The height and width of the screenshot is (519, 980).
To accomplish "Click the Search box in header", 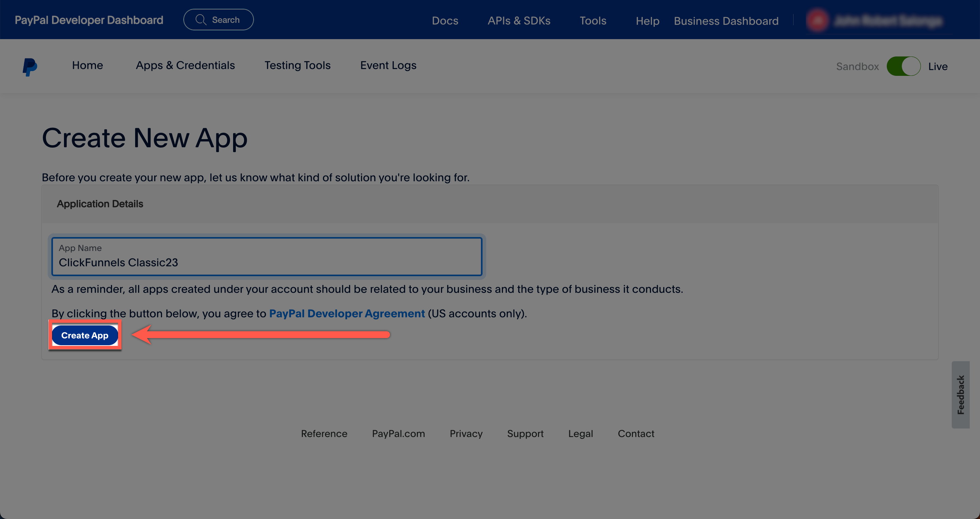I will click(x=218, y=20).
